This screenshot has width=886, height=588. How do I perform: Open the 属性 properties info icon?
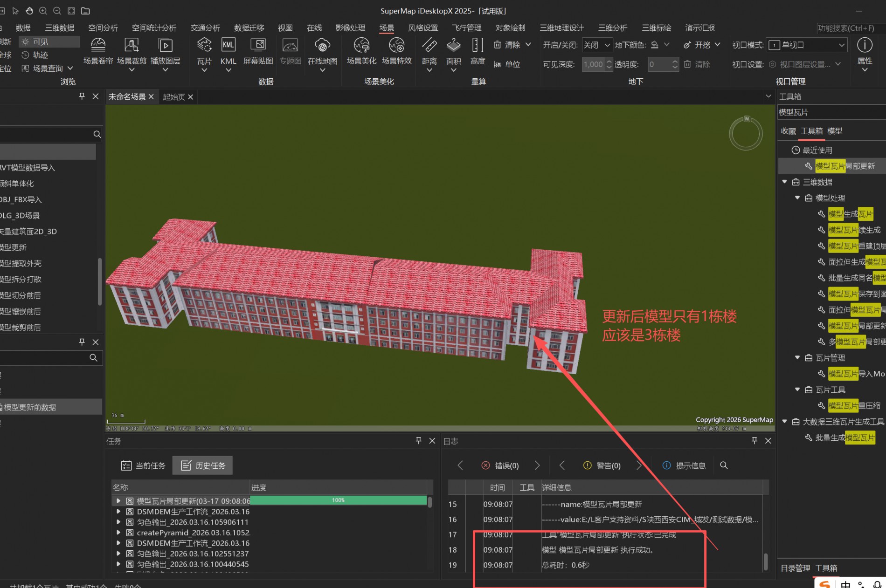pyautogui.click(x=865, y=46)
